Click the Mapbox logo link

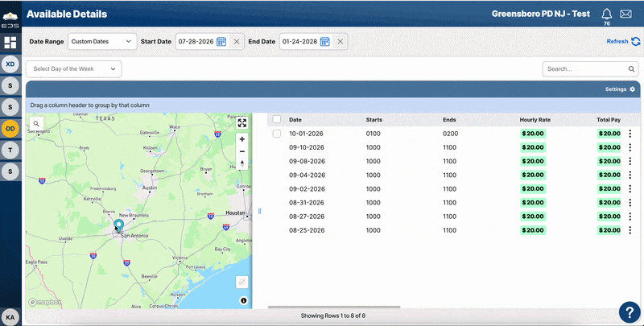tap(45, 302)
